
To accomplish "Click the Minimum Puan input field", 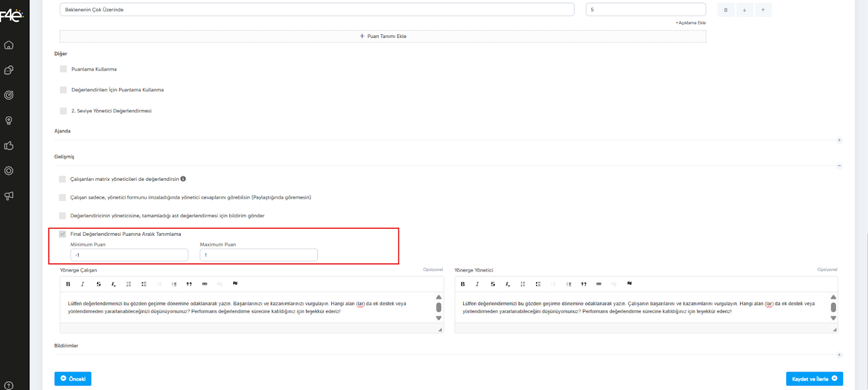I will click(x=129, y=255).
